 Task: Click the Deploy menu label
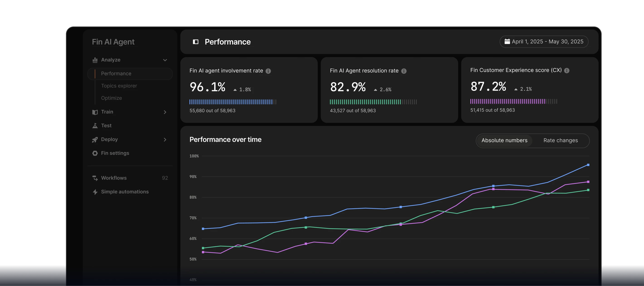109,139
